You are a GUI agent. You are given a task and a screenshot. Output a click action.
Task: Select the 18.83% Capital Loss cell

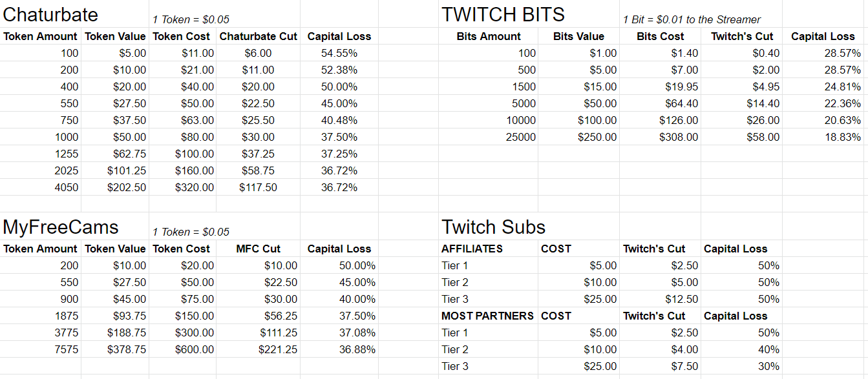click(x=823, y=137)
